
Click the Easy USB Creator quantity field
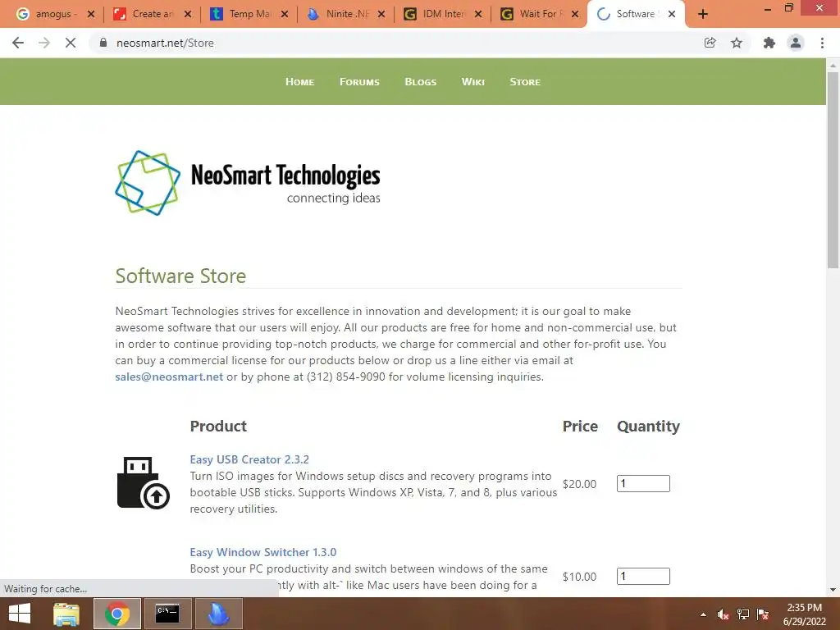click(643, 484)
